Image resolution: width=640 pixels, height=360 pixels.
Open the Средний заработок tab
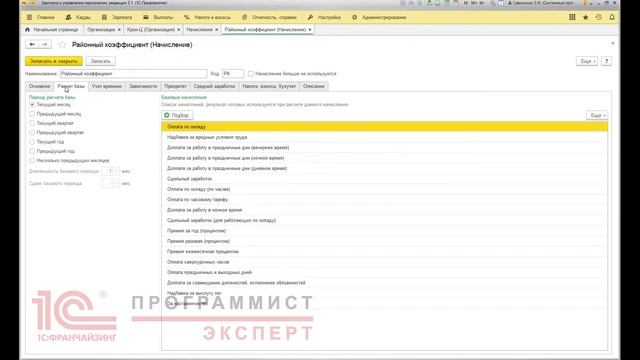[x=215, y=87]
